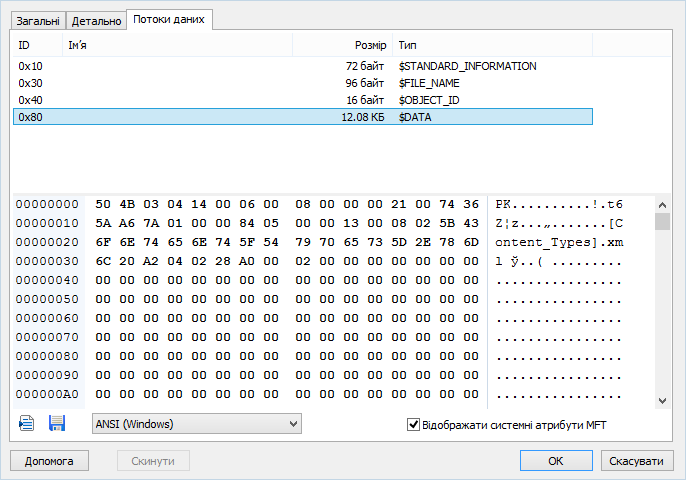Click offset 00000000 in hex view
Screen dimensions: 686x480
47,204
